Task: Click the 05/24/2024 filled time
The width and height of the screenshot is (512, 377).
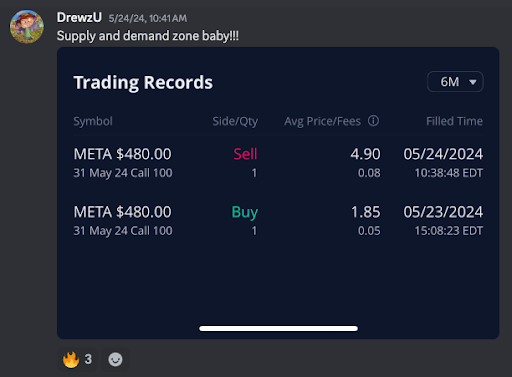Action: [443, 154]
